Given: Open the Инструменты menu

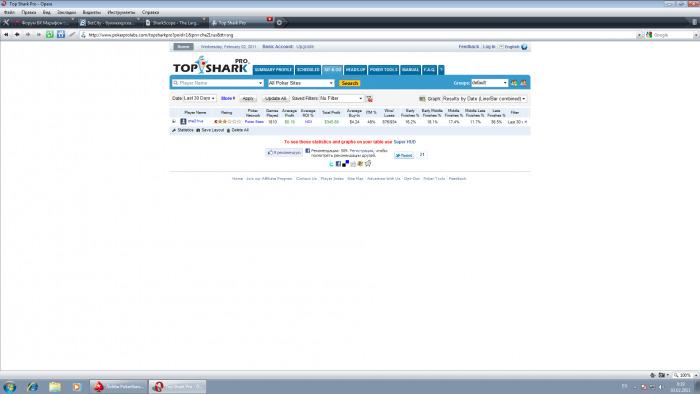Looking at the screenshot, I should click(x=121, y=12).
